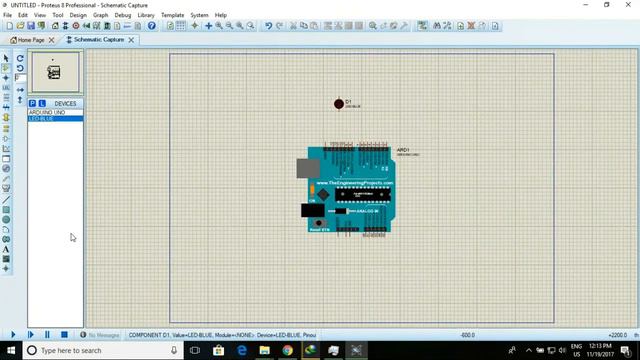This screenshot has height=360, width=640.
Task: Open File Explorer from the taskbar
Action: [x=264, y=350]
